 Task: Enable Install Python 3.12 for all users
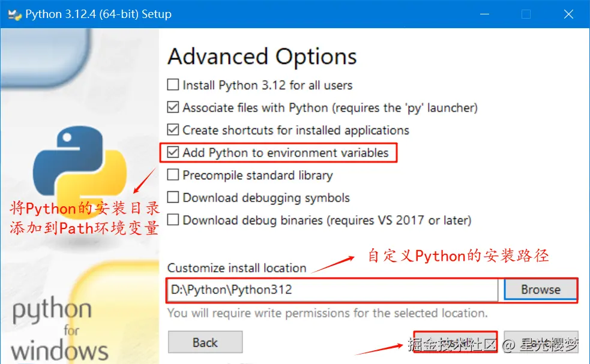coord(173,85)
